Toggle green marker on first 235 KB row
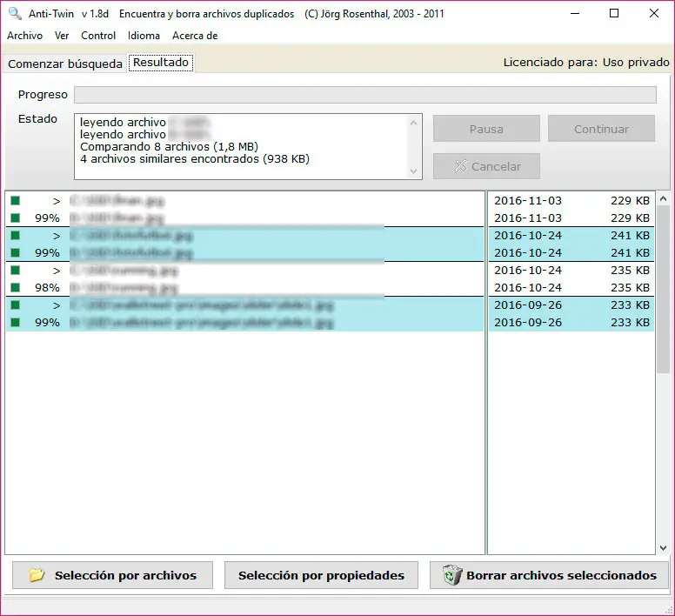Image resolution: width=675 pixels, height=616 pixels. pos(16,271)
